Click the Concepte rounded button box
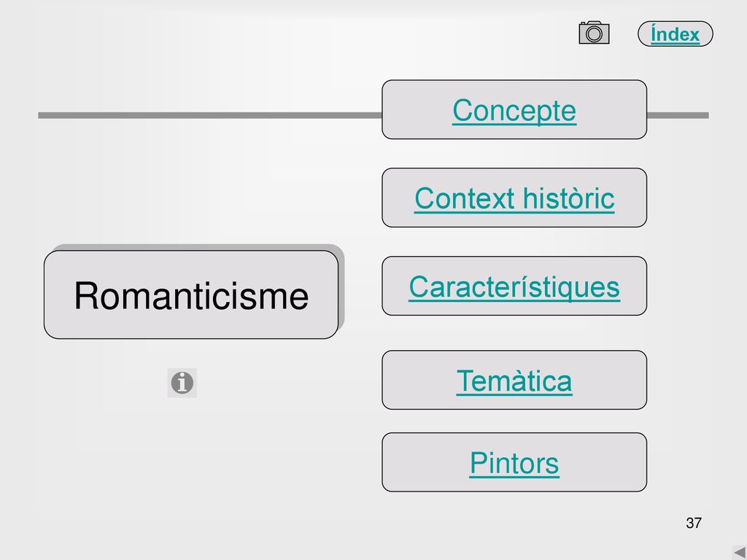Screen dimensions: 747x560 click(x=514, y=109)
